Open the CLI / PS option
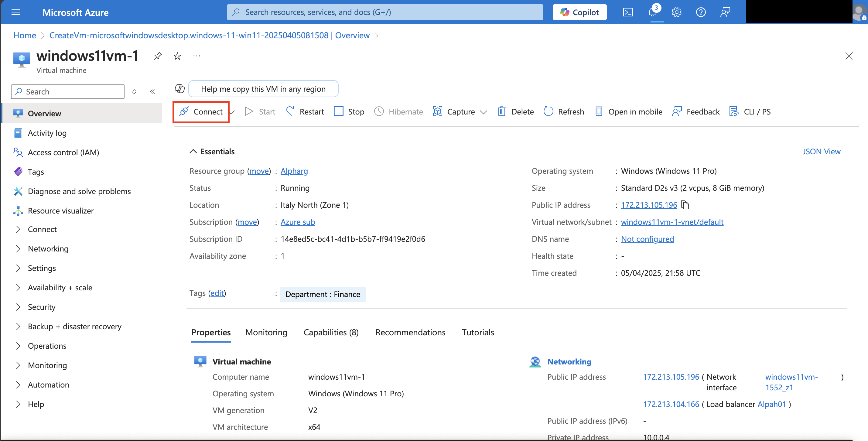 click(750, 111)
